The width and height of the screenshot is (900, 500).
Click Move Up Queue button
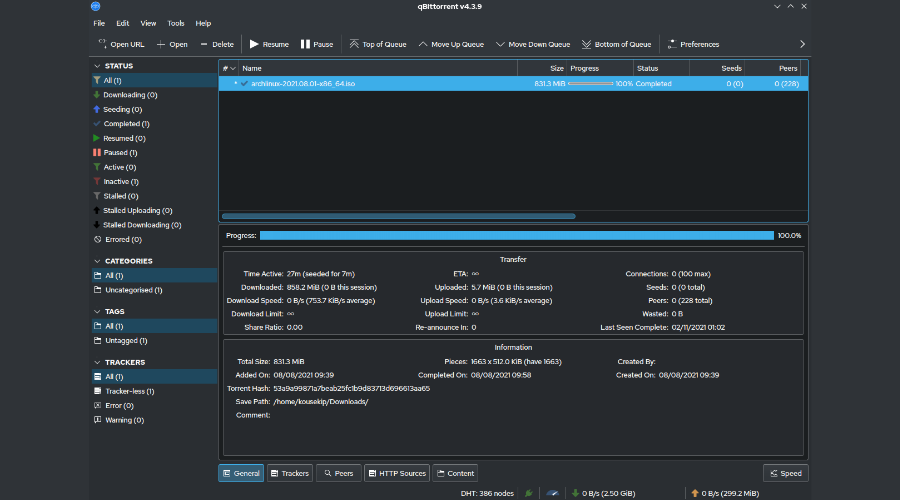[x=451, y=44]
